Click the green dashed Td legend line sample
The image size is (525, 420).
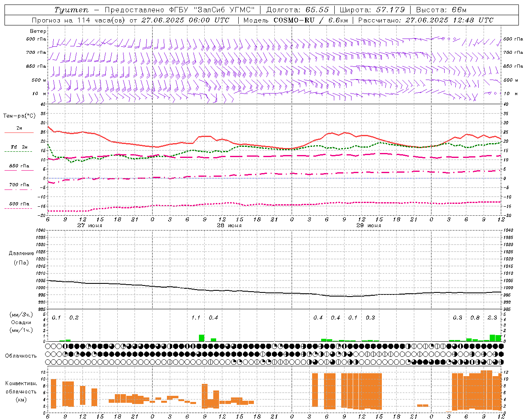click(18, 152)
